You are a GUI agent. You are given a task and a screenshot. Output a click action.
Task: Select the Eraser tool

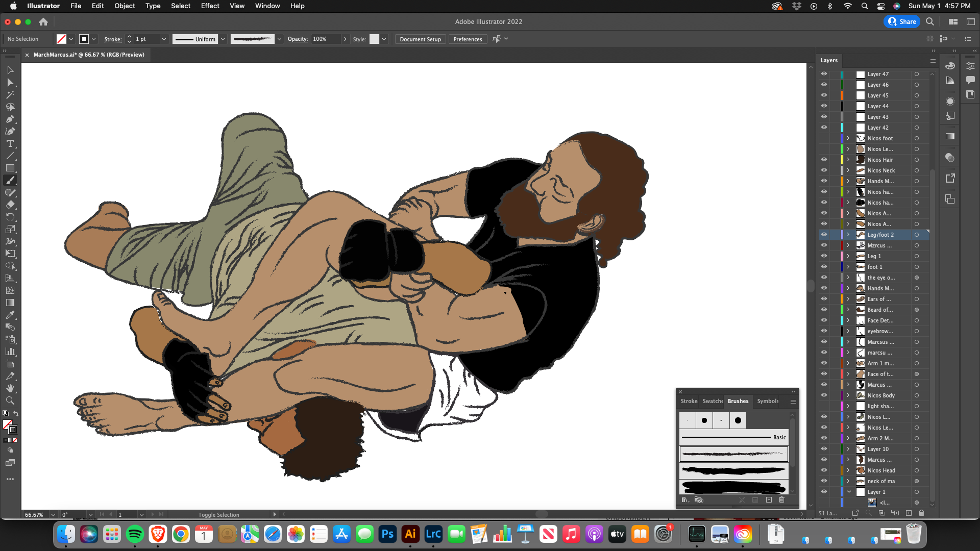tap(10, 205)
